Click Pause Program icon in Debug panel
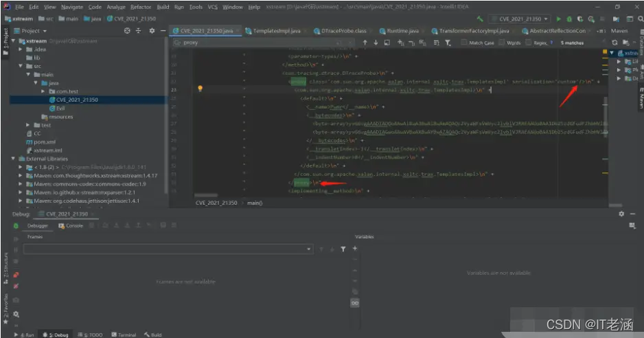The width and height of the screenshot is (644, 338). click(x=16, y=249)
